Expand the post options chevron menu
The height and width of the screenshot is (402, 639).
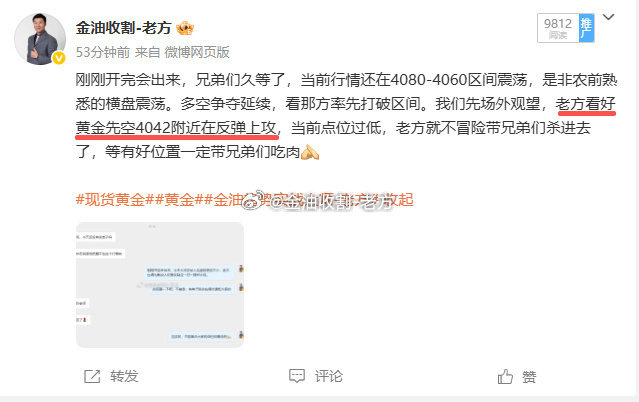coord(608,17)
